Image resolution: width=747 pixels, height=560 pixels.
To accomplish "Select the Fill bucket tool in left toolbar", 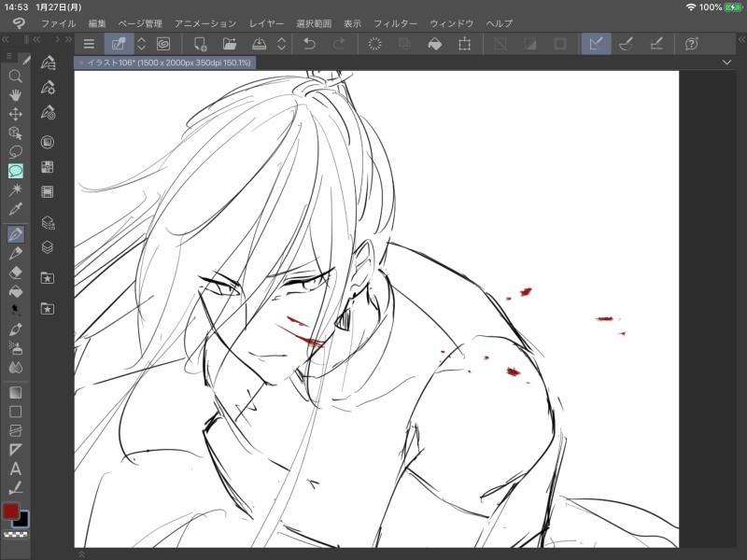I will 15,291.
